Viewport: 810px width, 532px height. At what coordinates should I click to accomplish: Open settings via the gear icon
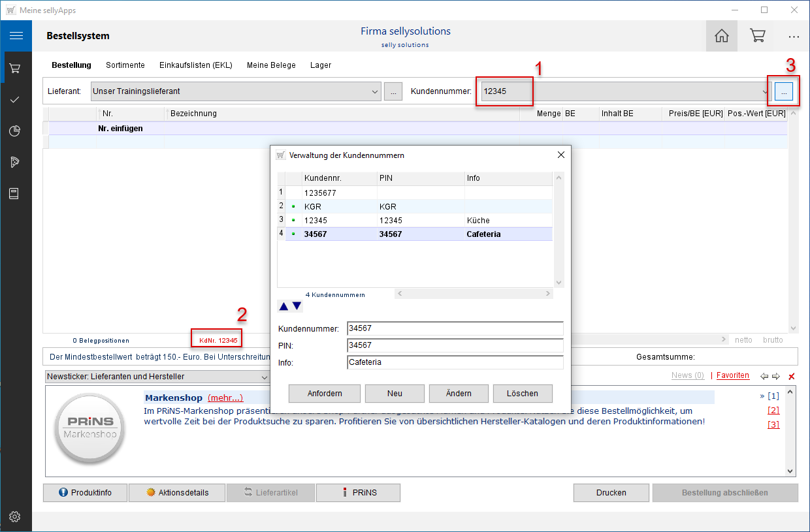point(14,517)
